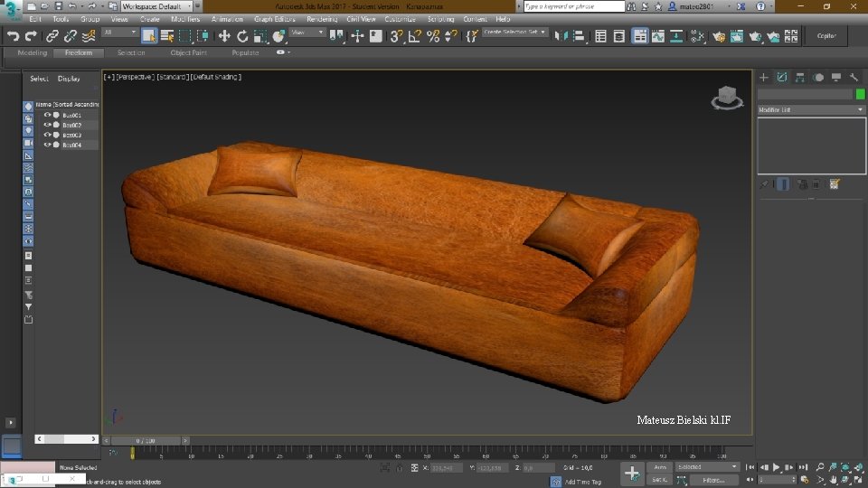Hide Box001 using its eye icon

(47, 116)
